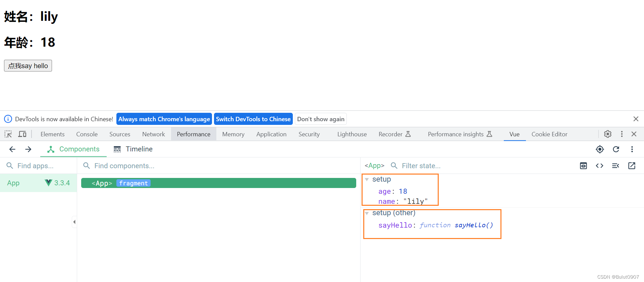Click the show render code icon

pyautogui.click(x=616, y=166)
